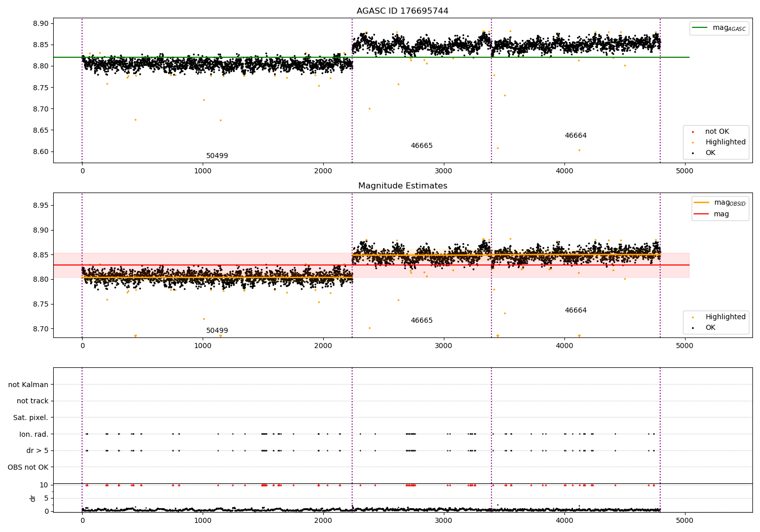Click the 8.80 y-axis tick in middle plot
This screenshot has height=532, width=760.
[x=41, y=279]
